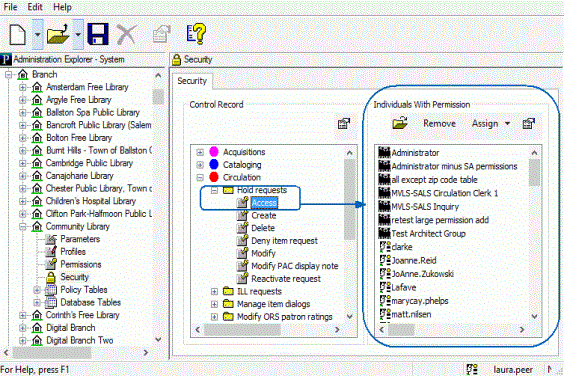Click the Modify permission key icon

tap(242, 253)
